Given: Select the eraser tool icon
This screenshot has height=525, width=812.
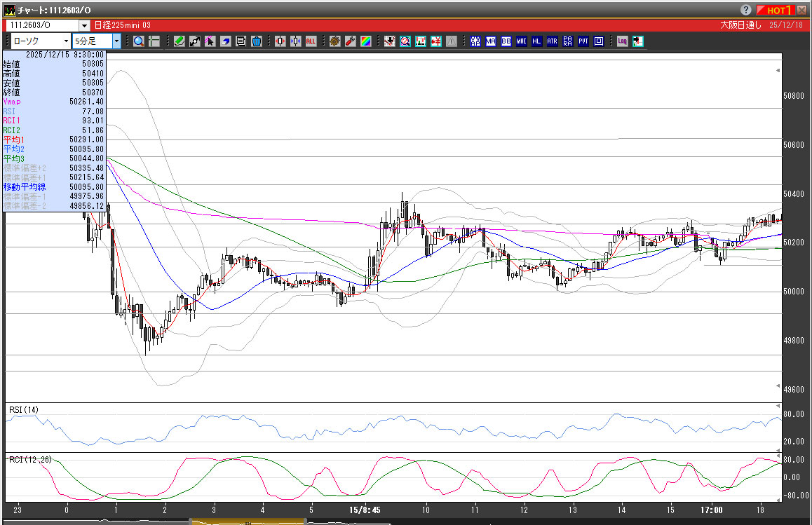Looking at the screenshot, I should point(226,41).
